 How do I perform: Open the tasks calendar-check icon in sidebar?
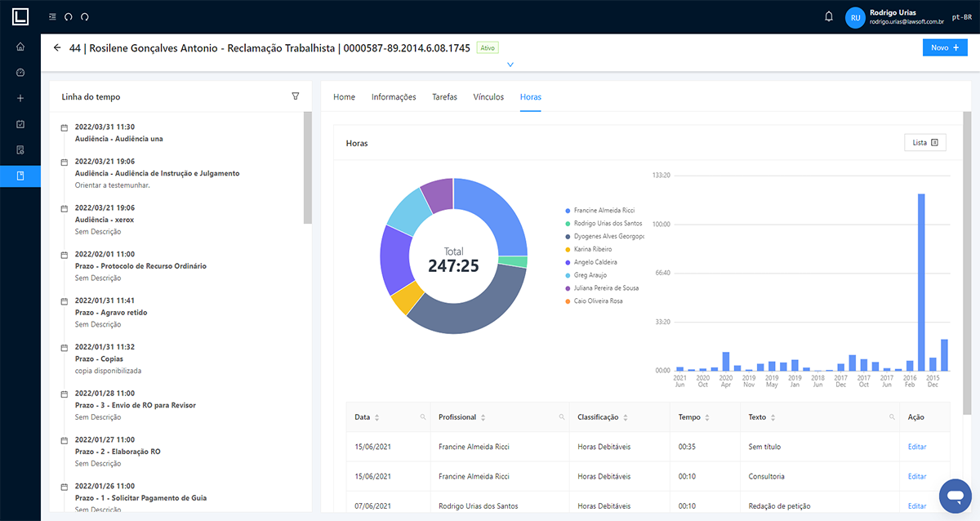[20, 124]
